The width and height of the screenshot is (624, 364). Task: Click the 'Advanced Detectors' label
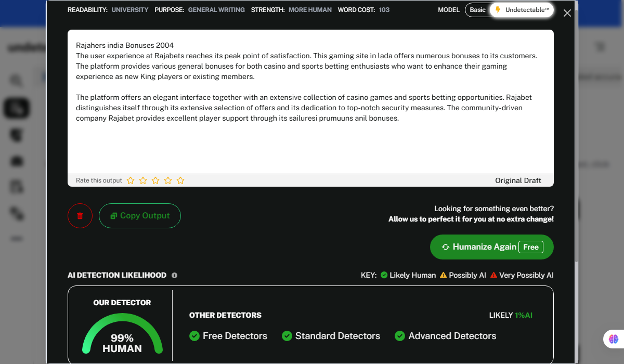(x=452, y=336)
